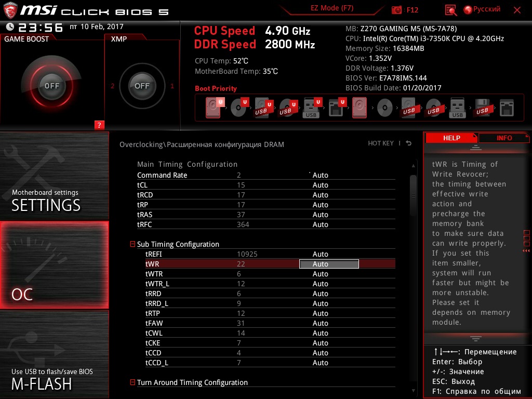
Task: Click the red globe language icon
Action: (x=468, y=10)
